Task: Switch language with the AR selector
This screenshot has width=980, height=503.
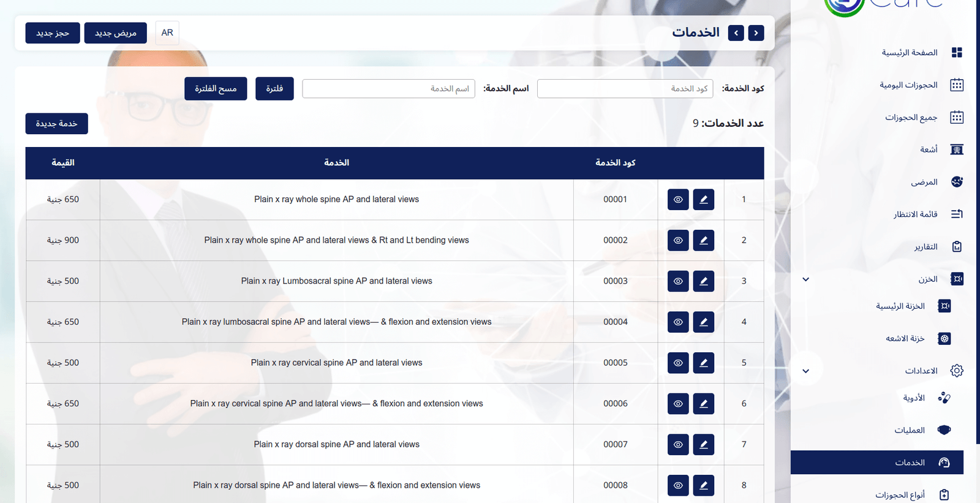Action: (167, 33)
